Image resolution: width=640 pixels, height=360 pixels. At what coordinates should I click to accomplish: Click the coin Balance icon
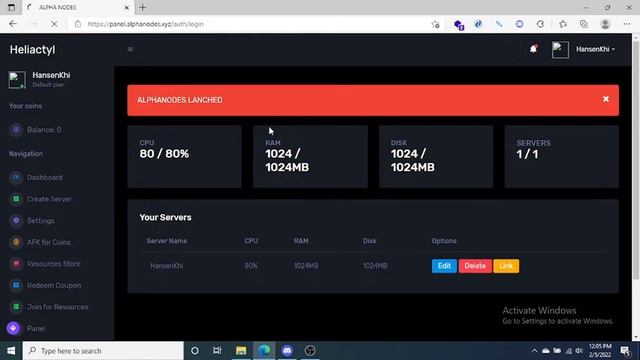(16, 130)
